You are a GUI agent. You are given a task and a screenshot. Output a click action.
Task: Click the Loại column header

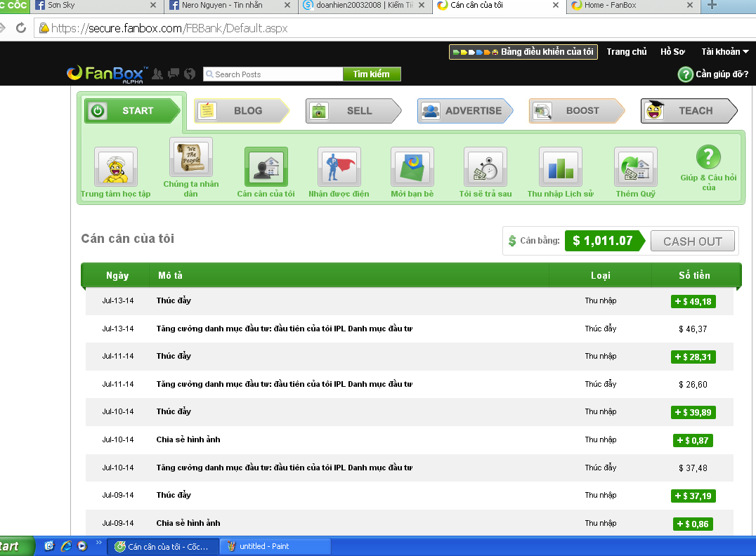tap(600, 276)
